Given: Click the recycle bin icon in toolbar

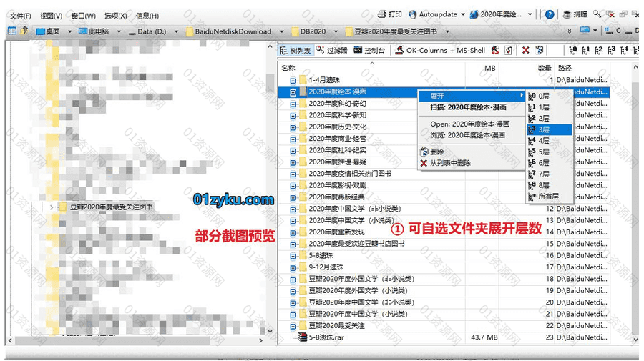Looking at the screenshot, I should (x=540, y=50).
